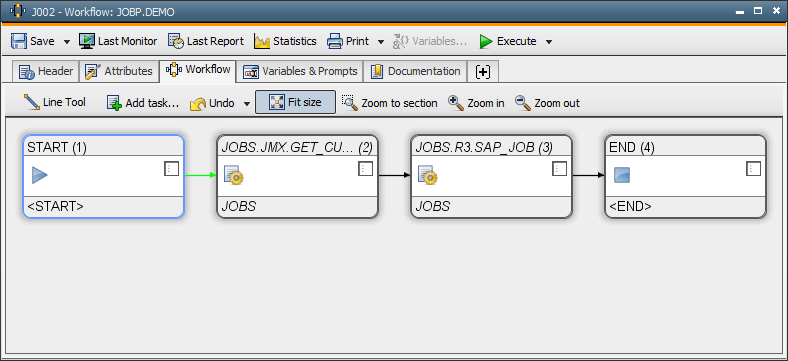Switch to the Attributes tab
Viewport: 788px width, 361px height.
(x=119, y=71)
